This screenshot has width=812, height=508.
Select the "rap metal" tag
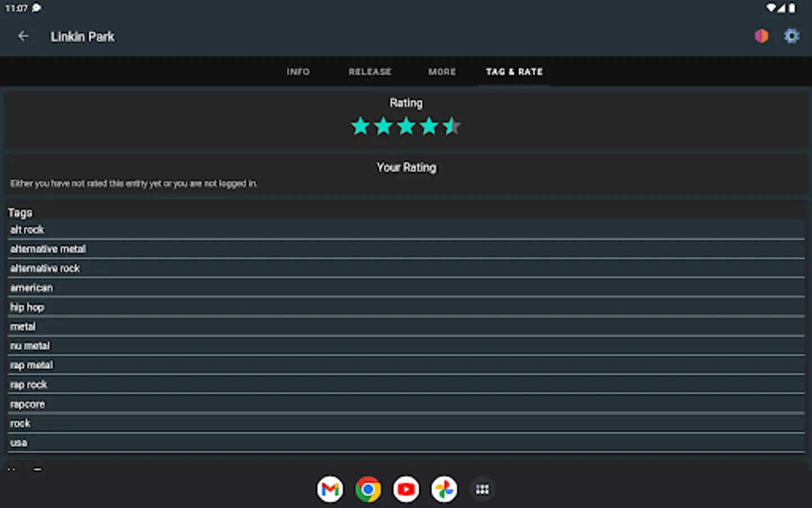406,365
